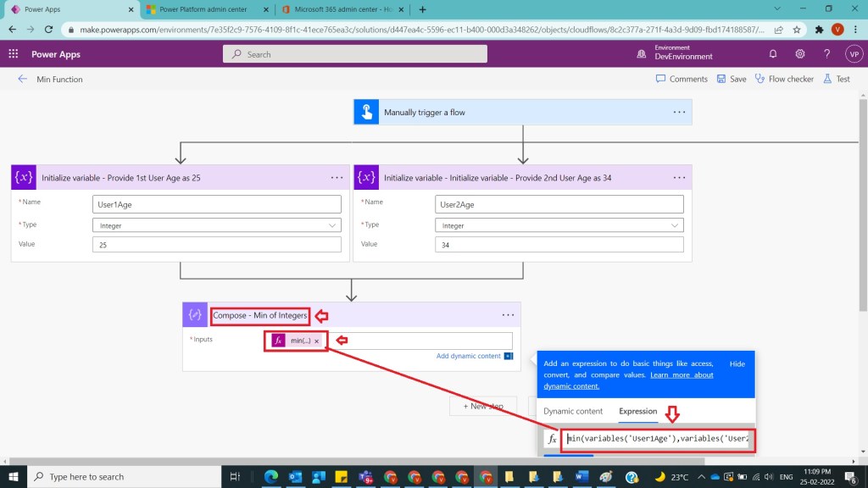Click the Save button
This screenshot has width=868, height=488.
[x=732, y=79]
